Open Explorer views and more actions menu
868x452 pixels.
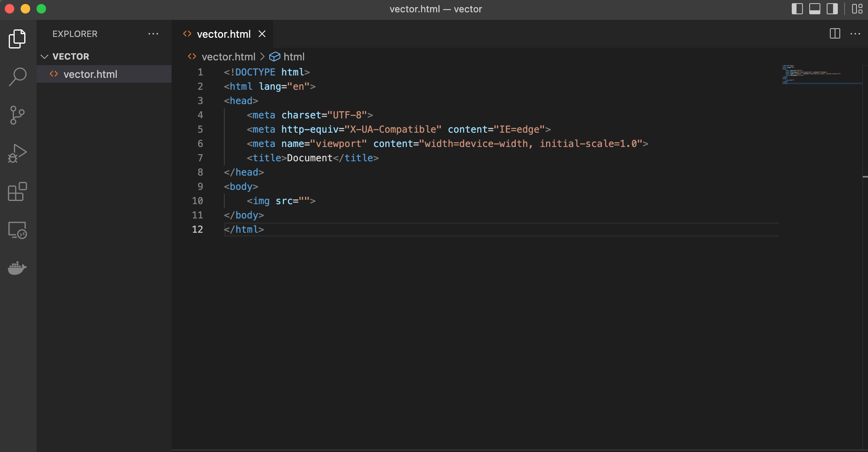[x=153, y=34]
